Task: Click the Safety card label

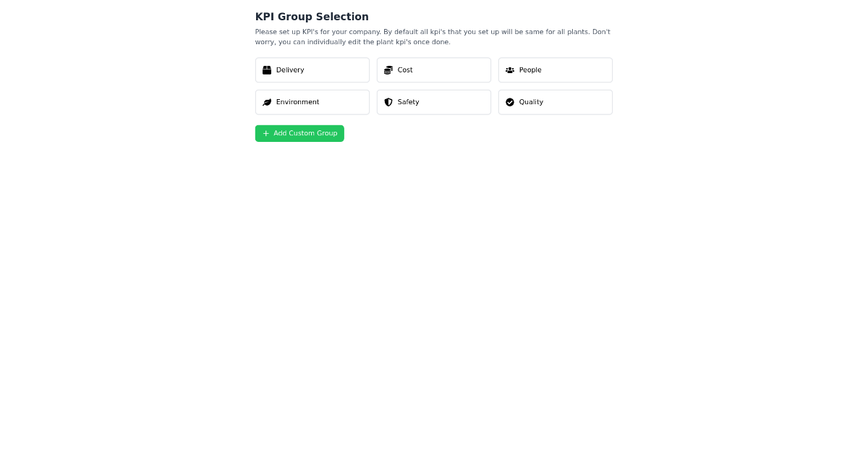Action: (408, 102)
